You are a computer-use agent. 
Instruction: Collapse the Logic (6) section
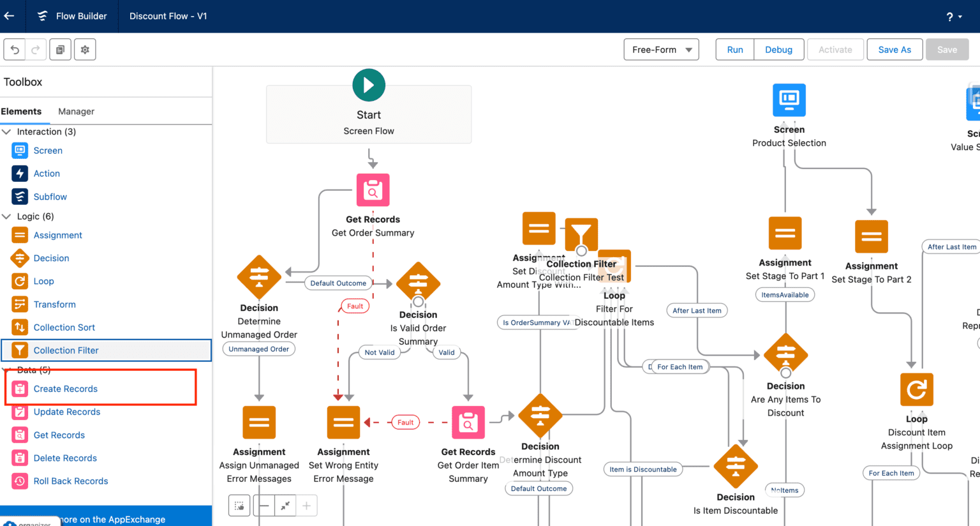(x=7, y=216)
